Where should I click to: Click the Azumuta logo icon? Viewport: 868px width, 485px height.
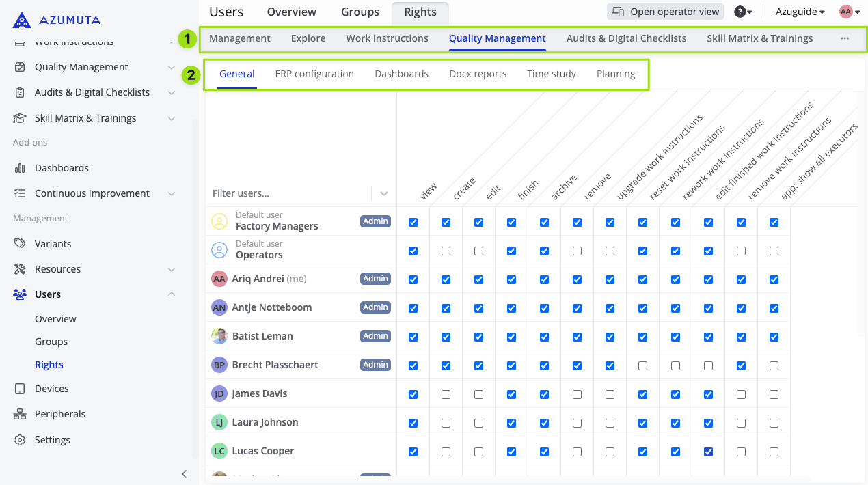(22, 20)
